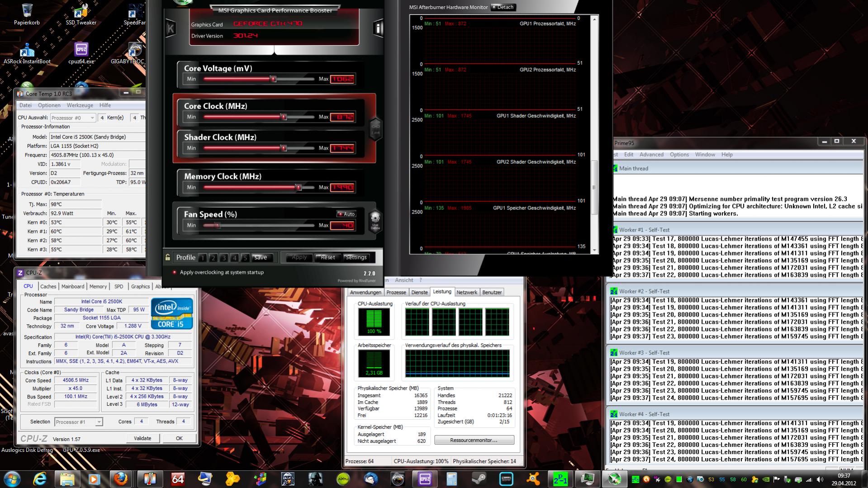
Task: Toggle Auto fan speed in Afterburner
Action: pos(346,214)
